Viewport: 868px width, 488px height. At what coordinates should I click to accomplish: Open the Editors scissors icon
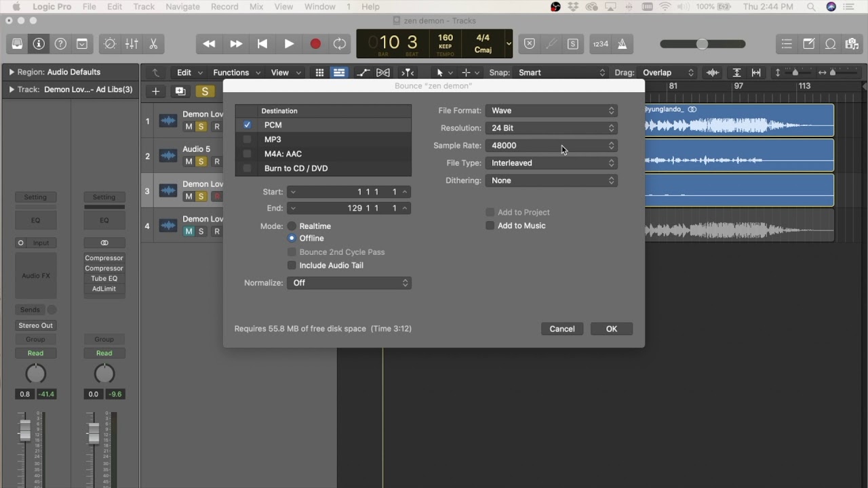tap(153, 44)
